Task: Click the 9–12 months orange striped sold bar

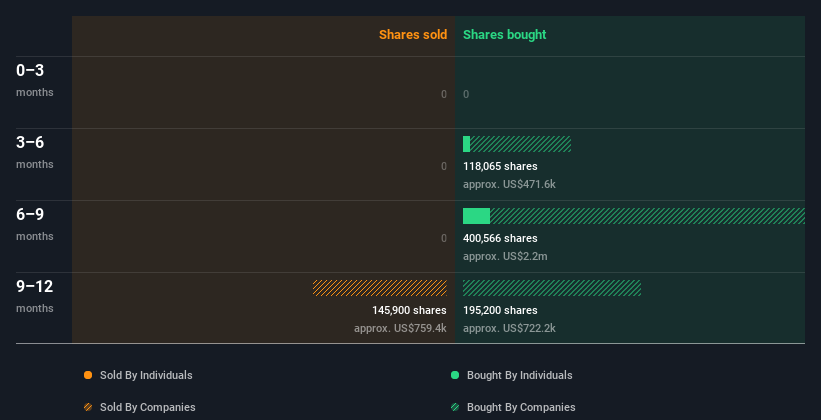Action: [380, 288]
